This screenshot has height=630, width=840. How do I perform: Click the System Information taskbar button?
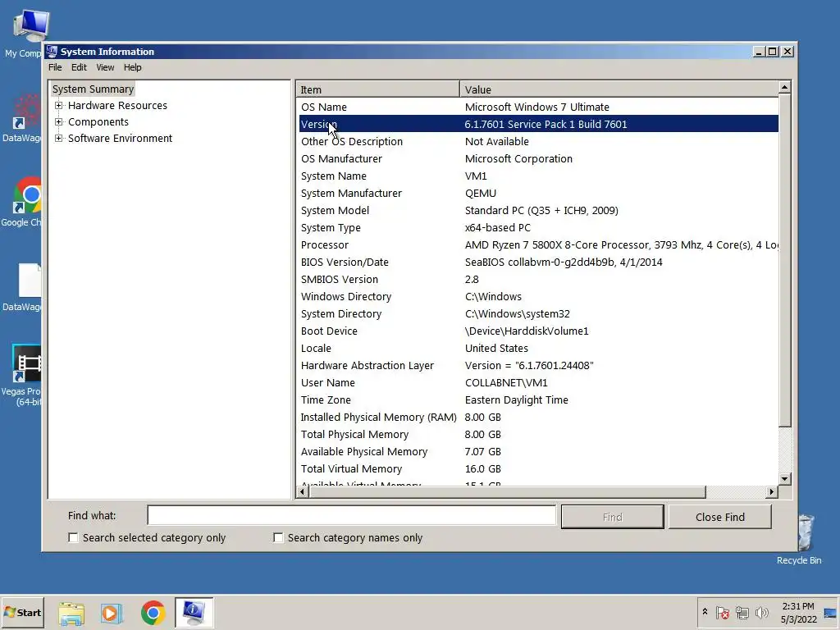pos(194,612)
